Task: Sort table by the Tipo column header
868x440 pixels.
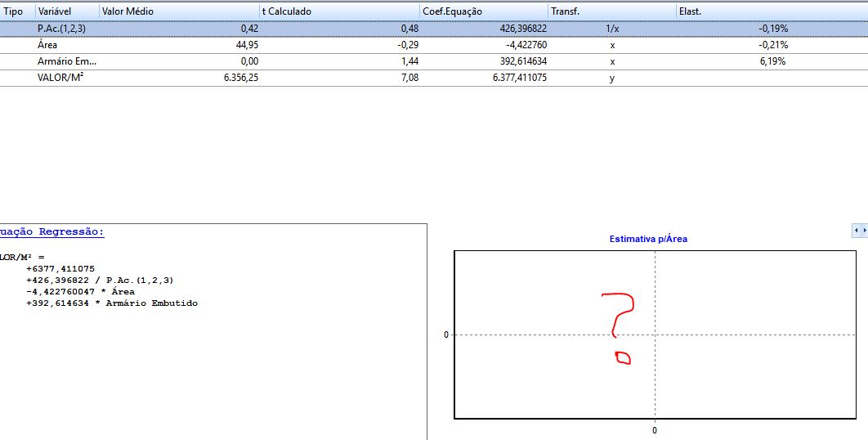Action: tap(17, 11)
